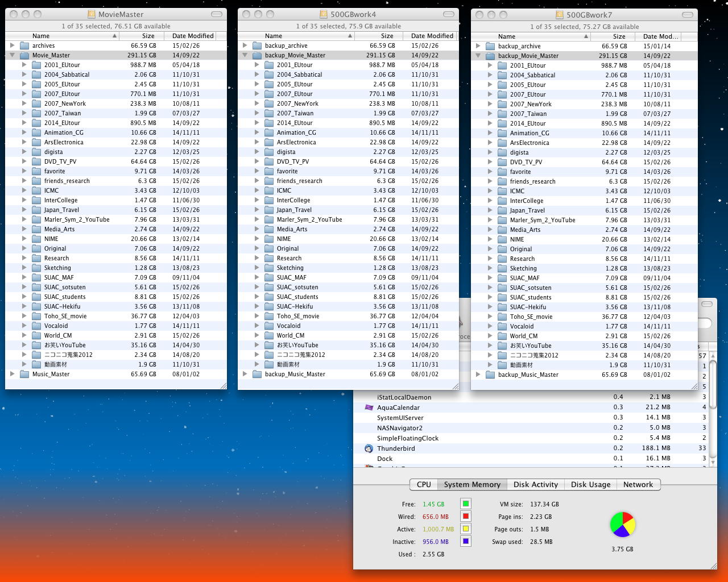
Task: Click the DVD_TV_PV folder icon in MovieMaster
Action: click(36, 161)
